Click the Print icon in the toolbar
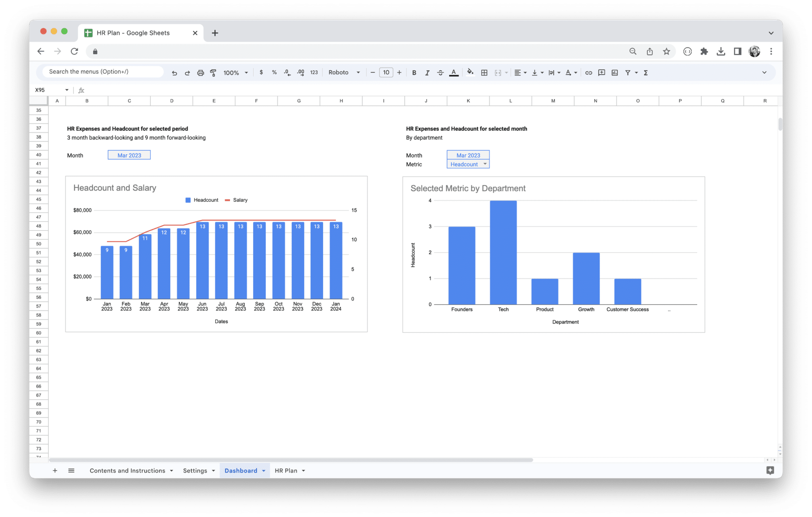The image size is (812, 517). click(x=200, y=72)
